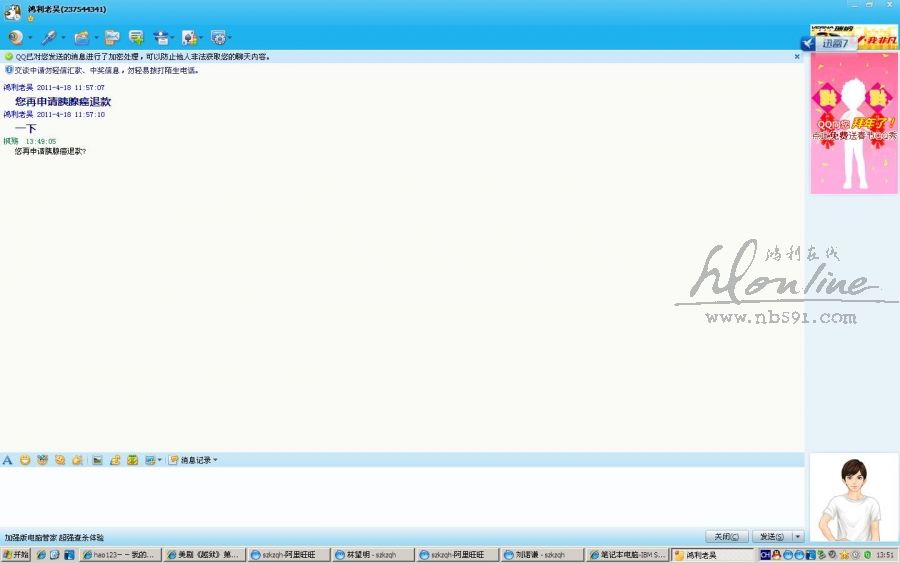
Task: Switch to 笔记本电脑-IBM taskbar window
Action: point(627,555)
